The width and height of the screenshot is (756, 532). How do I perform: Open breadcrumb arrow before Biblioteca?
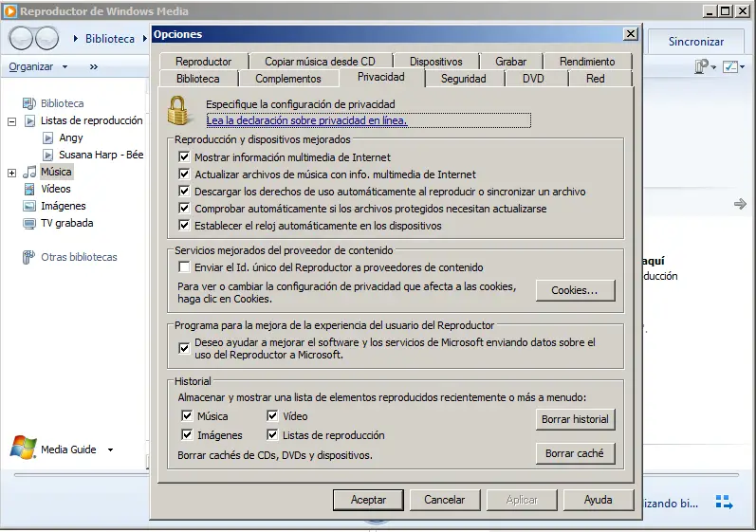tap(76, 39)
